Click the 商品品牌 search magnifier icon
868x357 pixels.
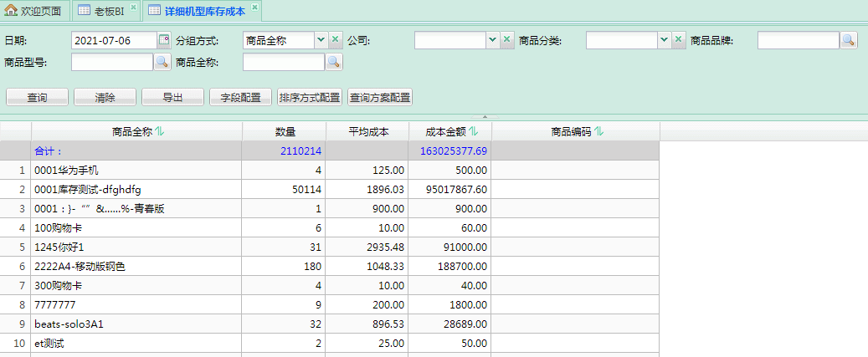click(848, 40)
